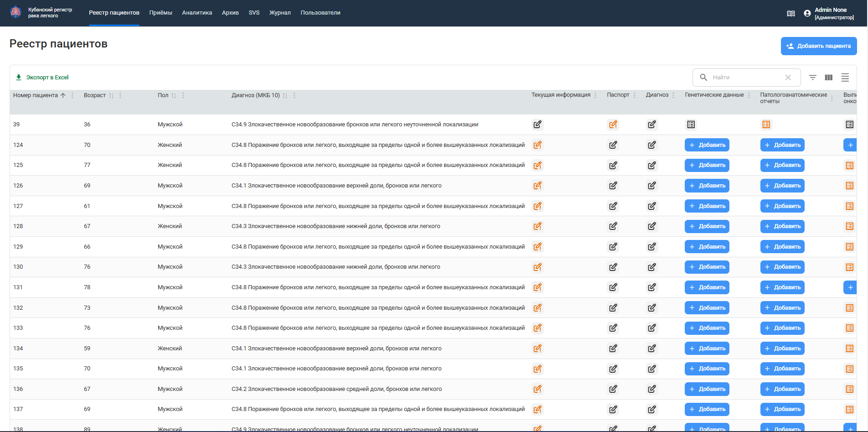Open the column visibility icon
The image size is (868, 432).
coord(829,78)
